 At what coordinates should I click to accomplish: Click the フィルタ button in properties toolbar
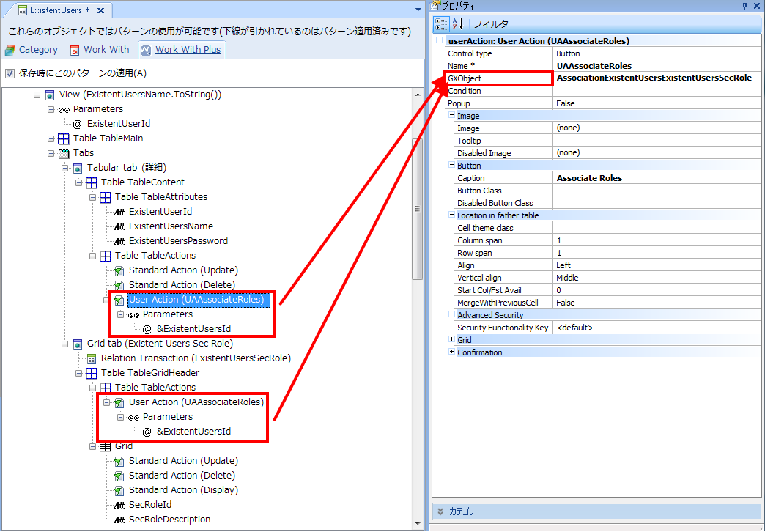[x=491, y=24]
